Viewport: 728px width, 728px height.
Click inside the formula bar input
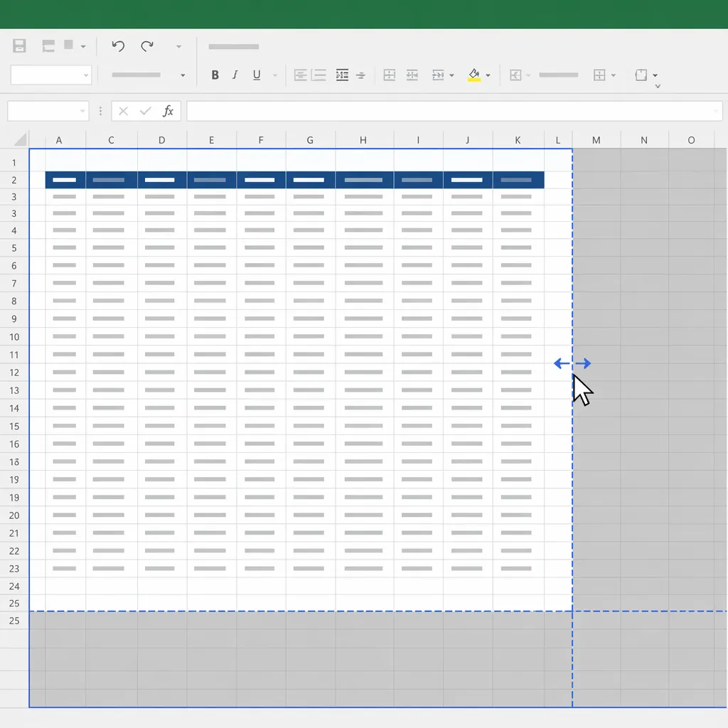tap(454, 111)
